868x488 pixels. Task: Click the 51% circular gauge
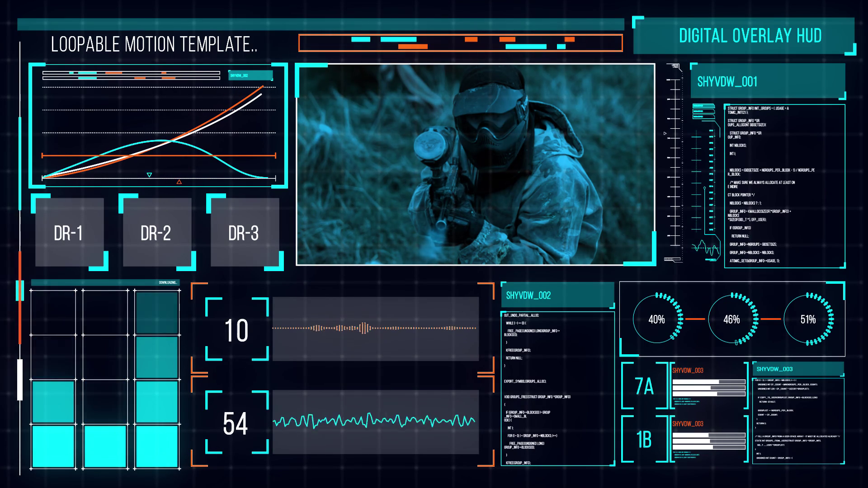(x=808, y=319)
